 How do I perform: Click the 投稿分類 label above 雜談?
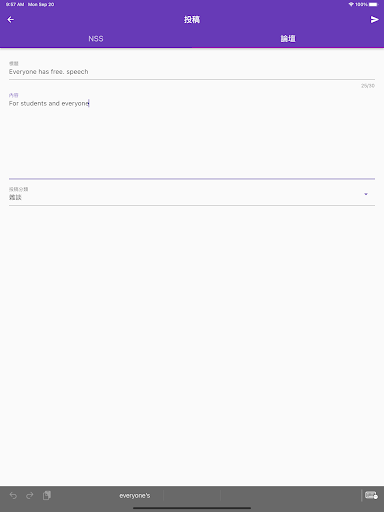click(x=19, y=189)
